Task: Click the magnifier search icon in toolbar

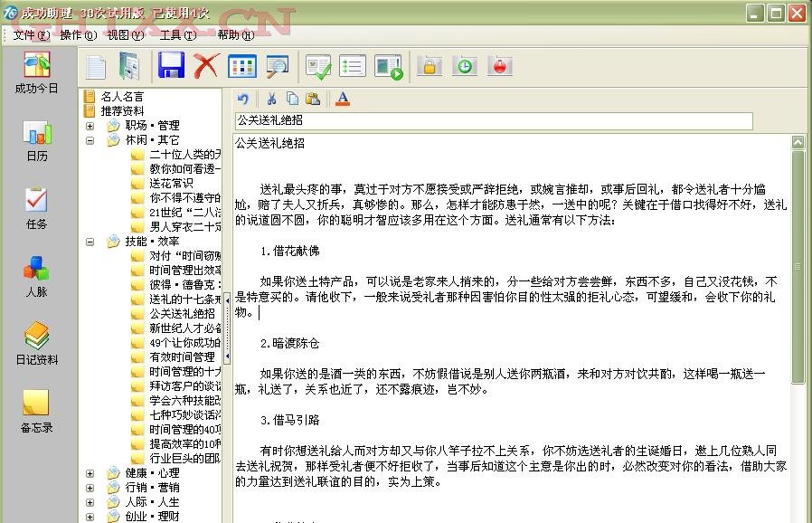Action: pyautogui.click(x=278, y=66)
